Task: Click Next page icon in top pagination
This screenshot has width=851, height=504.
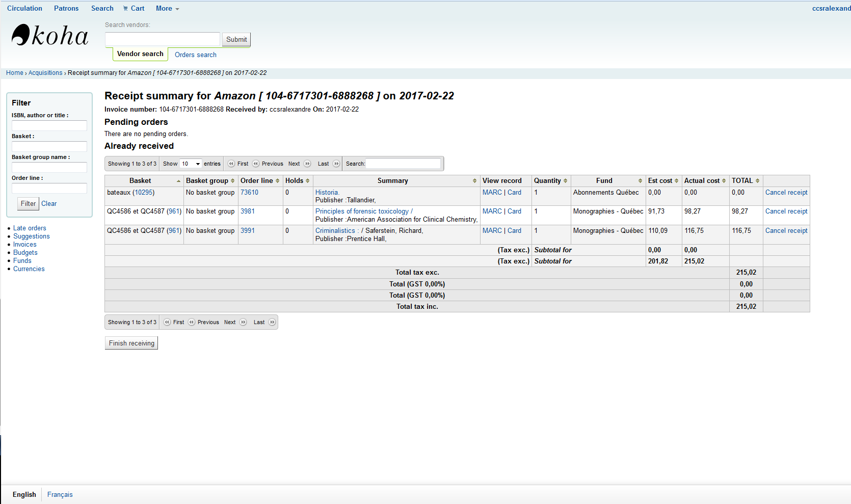Action: [x=307, y=164]
